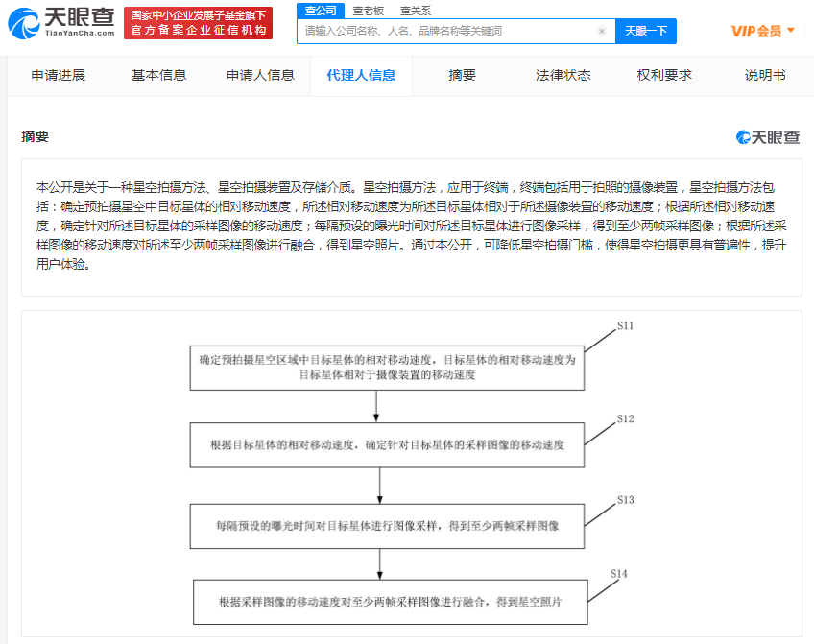Switch to the 查关系 search tab

(417, 10)
